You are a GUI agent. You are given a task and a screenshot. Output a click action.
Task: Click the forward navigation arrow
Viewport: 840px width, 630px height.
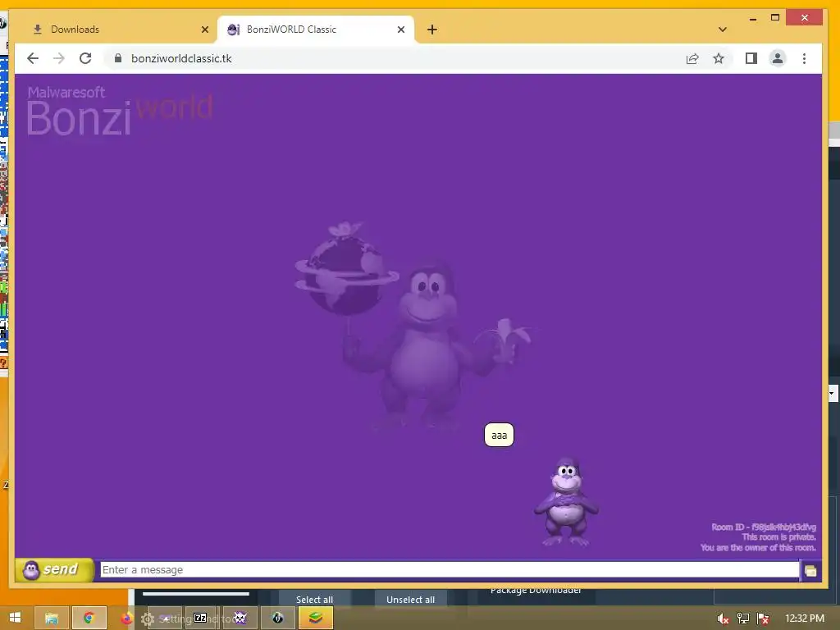coord(59,58)
